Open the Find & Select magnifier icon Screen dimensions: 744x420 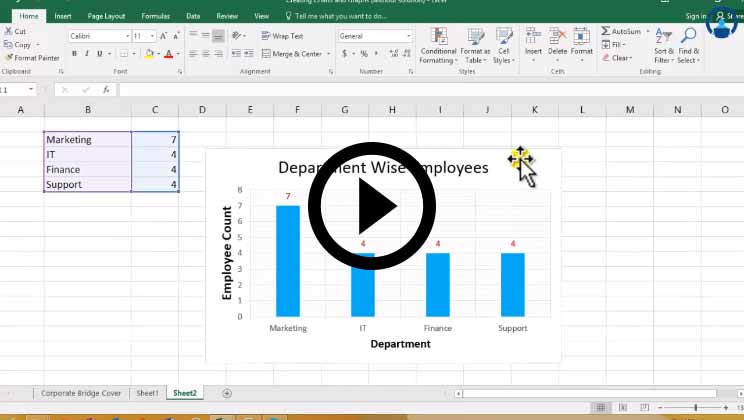(688, 38)
